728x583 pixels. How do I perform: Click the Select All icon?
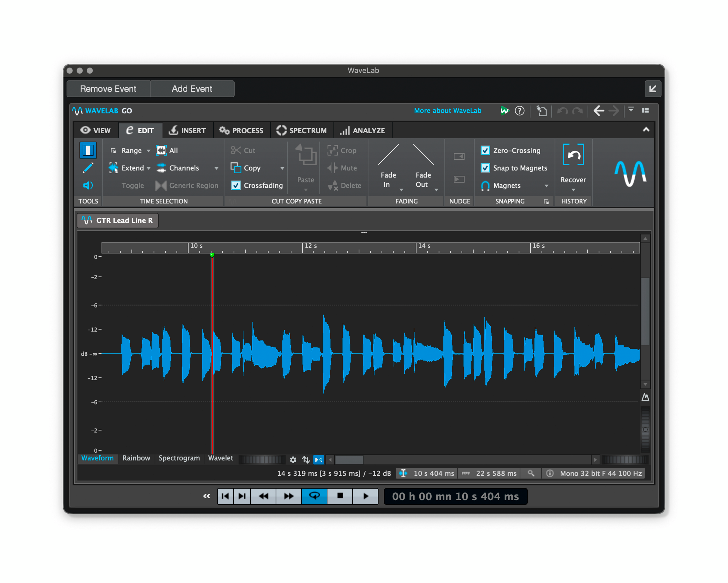(161, 150)
